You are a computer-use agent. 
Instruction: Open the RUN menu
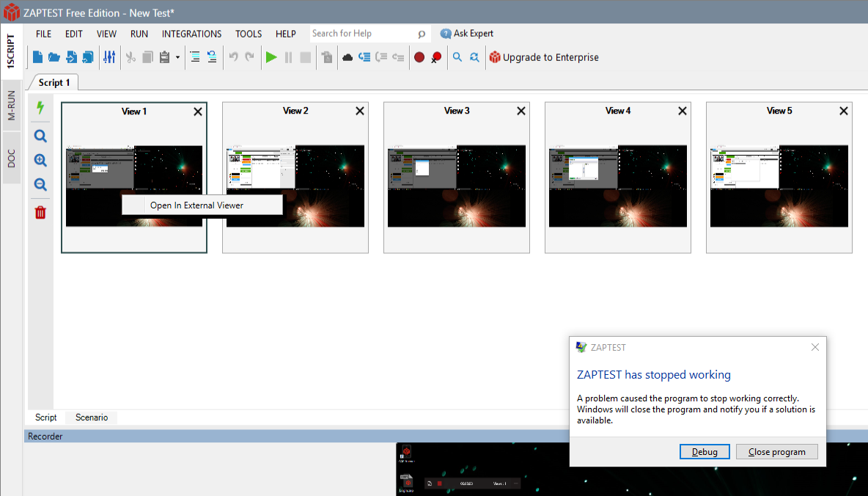point(139,34)
